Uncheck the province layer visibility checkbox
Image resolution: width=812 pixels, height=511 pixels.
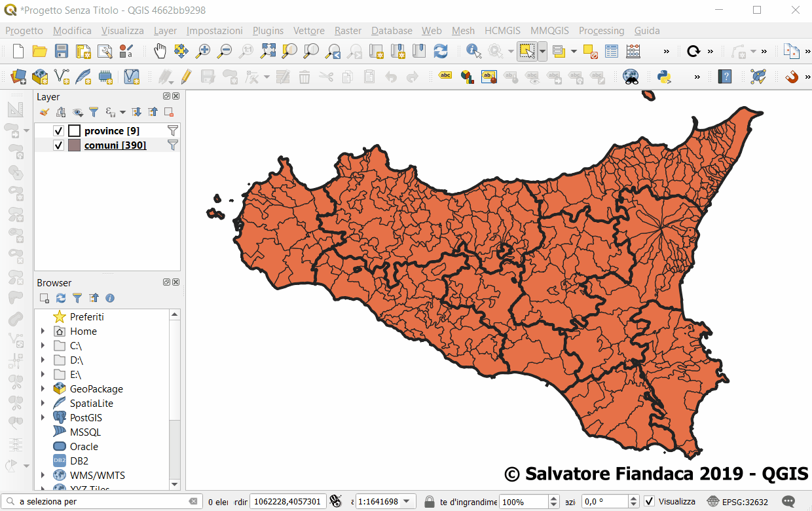tap(58, 131)
